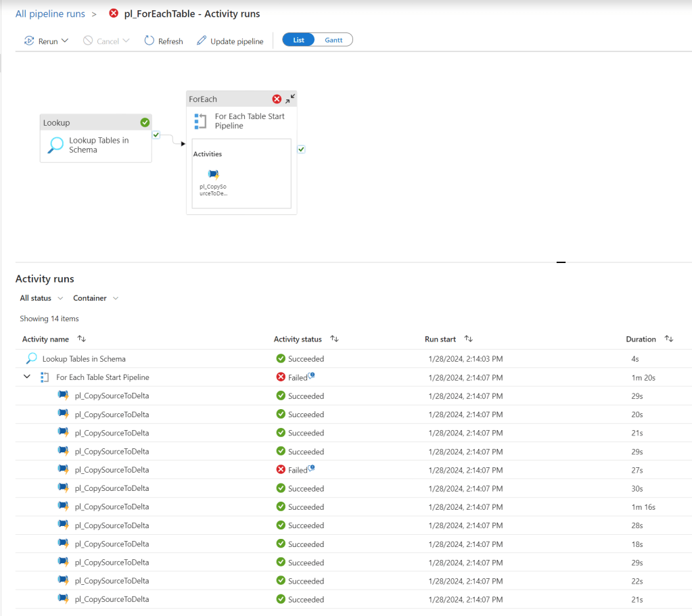This screenshot has width=692, height=616.
Task: Switch to the Gantt view
Action: pyautogui.click(x=333, y=40)
